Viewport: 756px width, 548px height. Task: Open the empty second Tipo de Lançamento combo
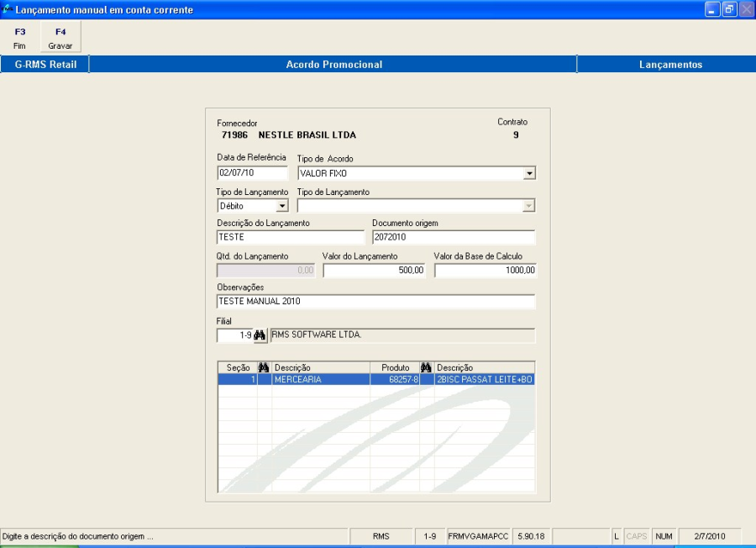pos(417,206)
